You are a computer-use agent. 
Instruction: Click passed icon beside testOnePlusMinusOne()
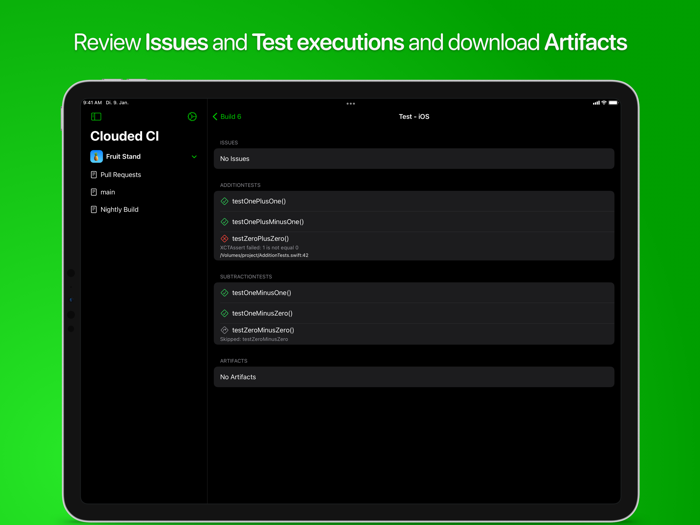tap(225, 222)
